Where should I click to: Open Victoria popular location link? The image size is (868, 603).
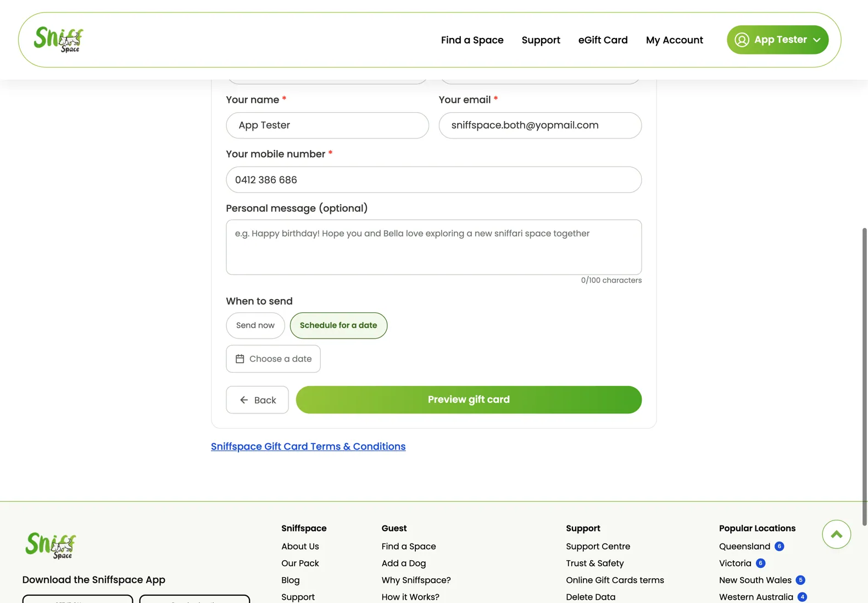tap(735, 563)
